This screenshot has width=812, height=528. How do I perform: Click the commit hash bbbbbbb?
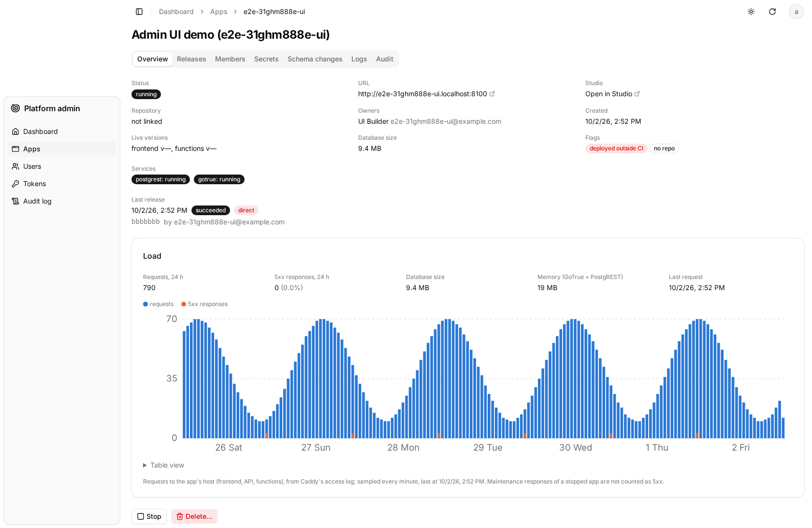tap(145, 221)
